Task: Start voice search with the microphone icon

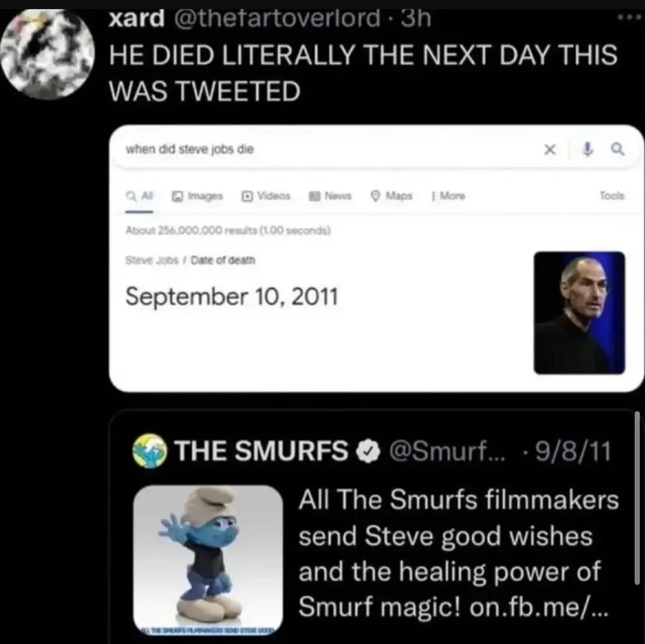Action: (588, 149)
